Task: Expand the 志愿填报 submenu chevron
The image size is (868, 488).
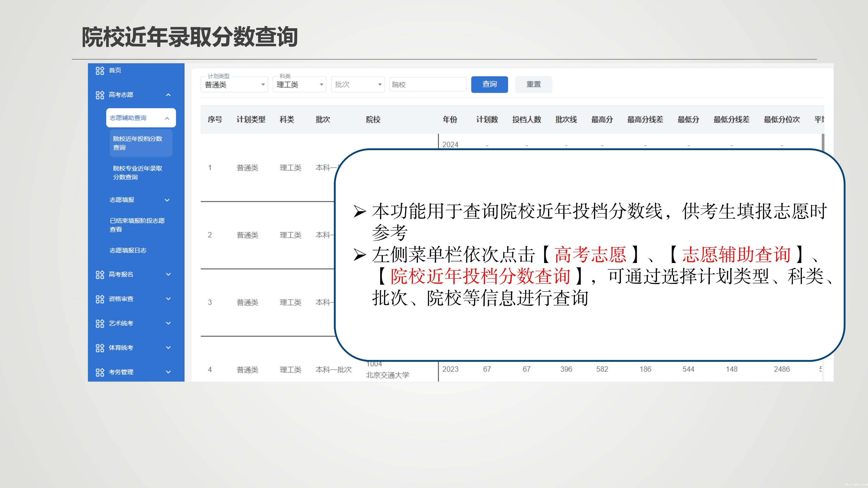Action: tap(167, 200)
